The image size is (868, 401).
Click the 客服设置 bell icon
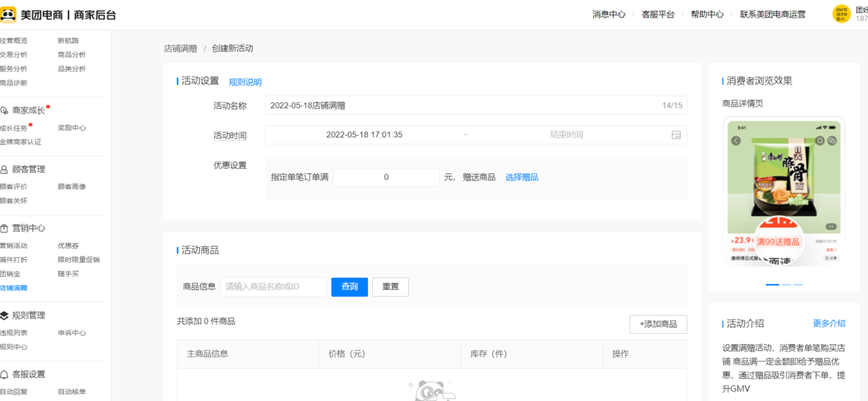pyautogui.click(x=4, y=375)
